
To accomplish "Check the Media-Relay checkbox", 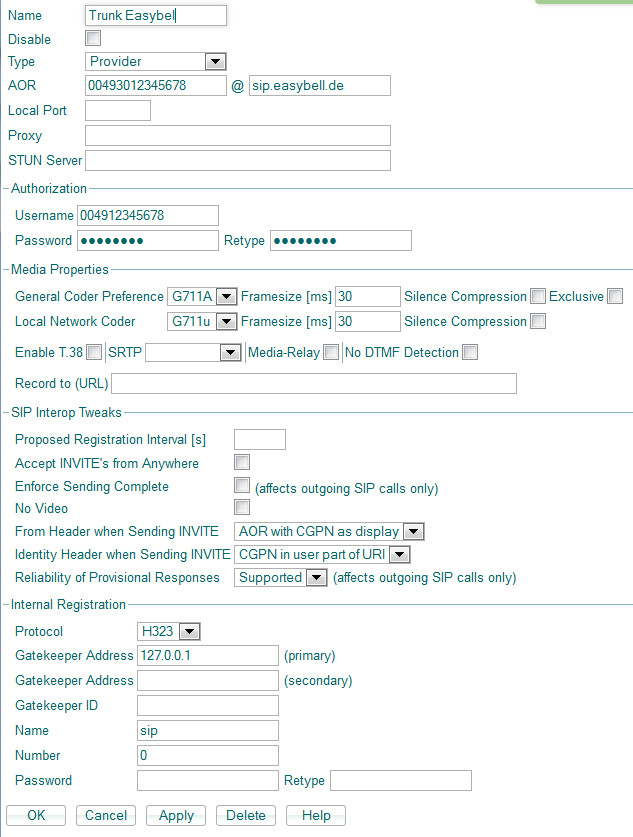I will 331,352.
